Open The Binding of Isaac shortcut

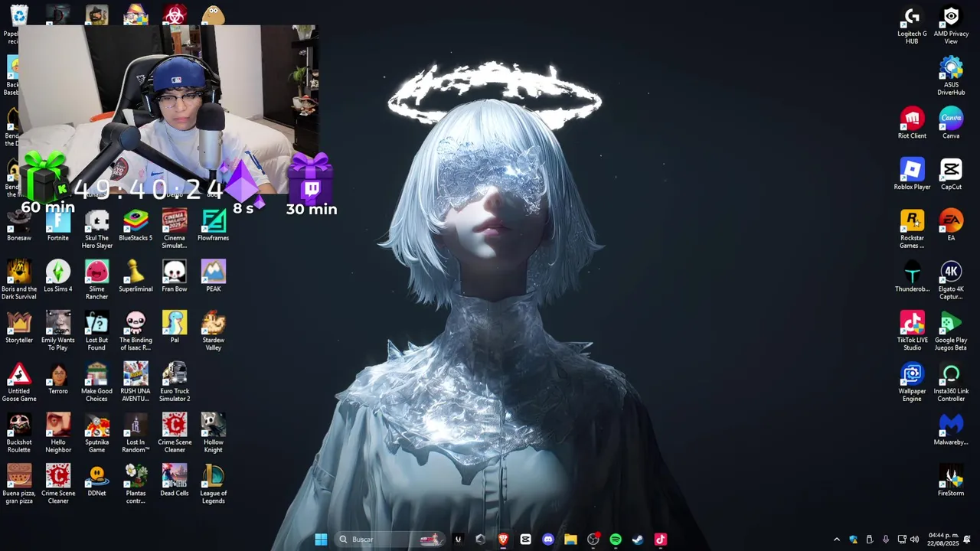(136, 331)
